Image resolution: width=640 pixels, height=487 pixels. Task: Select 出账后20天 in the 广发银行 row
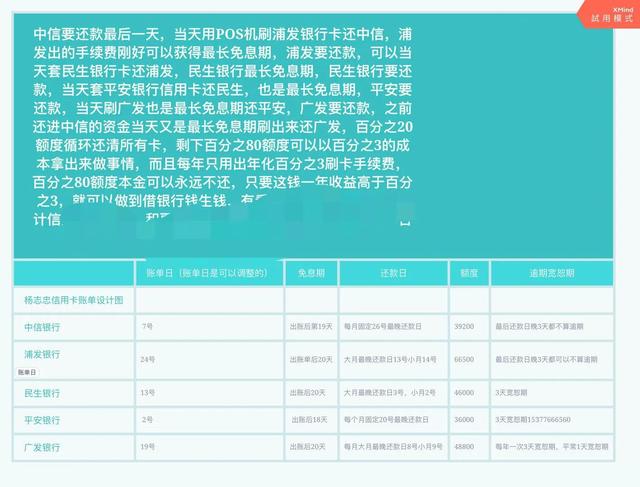(x=311, y=447)
